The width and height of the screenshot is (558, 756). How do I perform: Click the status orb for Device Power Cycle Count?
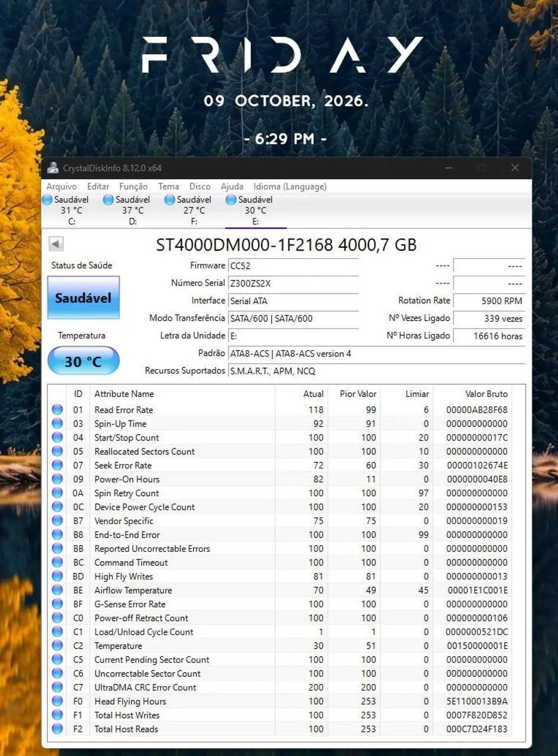(x=57, y=507)
